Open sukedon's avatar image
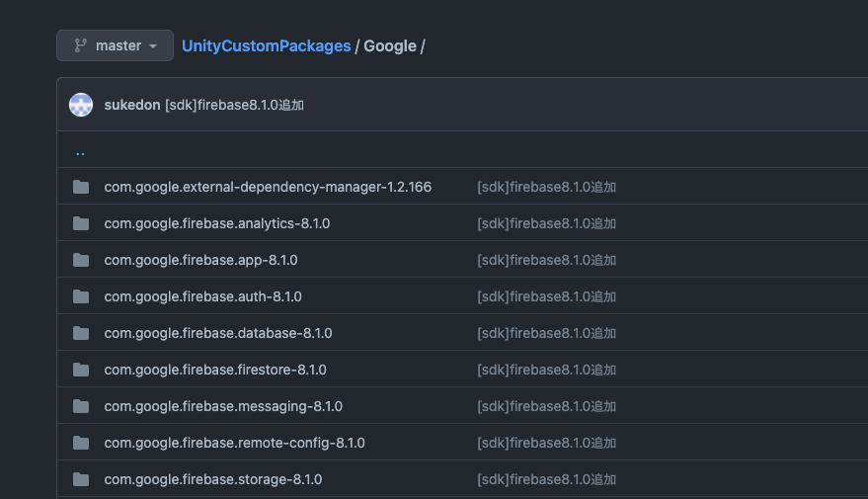Viewport: 868px width, 499px height. click(81, 105)
